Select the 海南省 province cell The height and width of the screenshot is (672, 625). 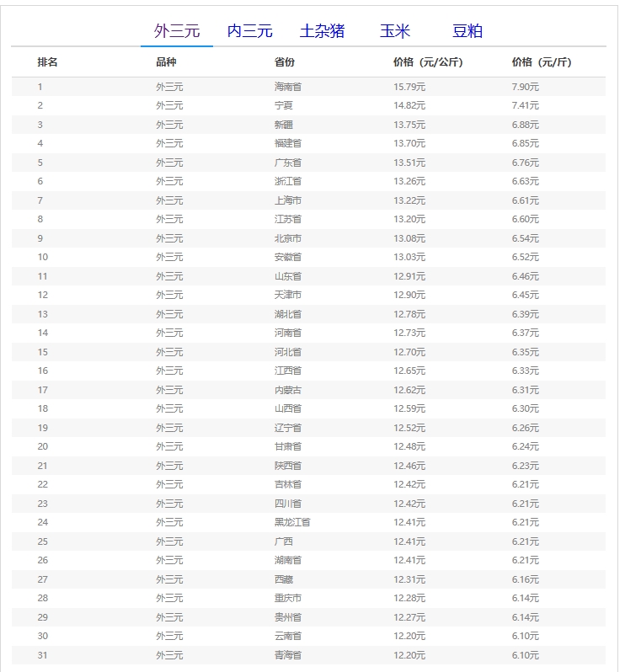288,87
